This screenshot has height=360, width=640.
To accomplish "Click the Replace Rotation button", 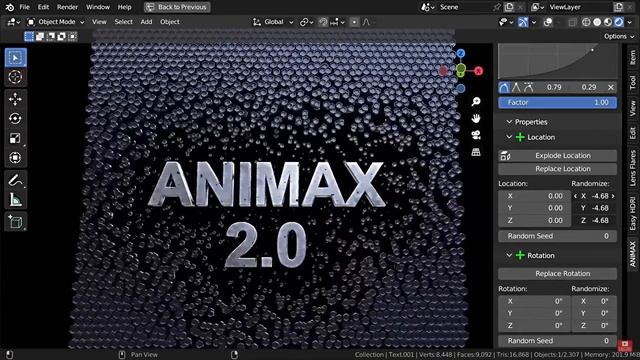I will click(557, 273).
